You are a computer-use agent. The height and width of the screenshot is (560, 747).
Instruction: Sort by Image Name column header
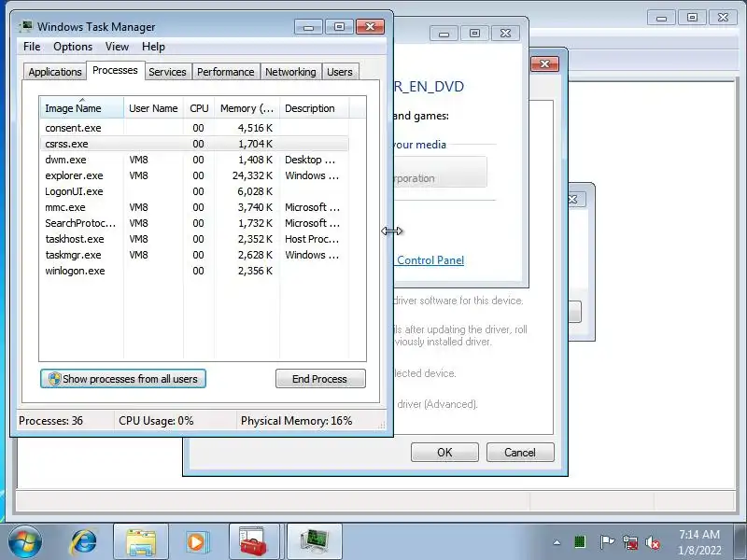(x=82, y=108)
